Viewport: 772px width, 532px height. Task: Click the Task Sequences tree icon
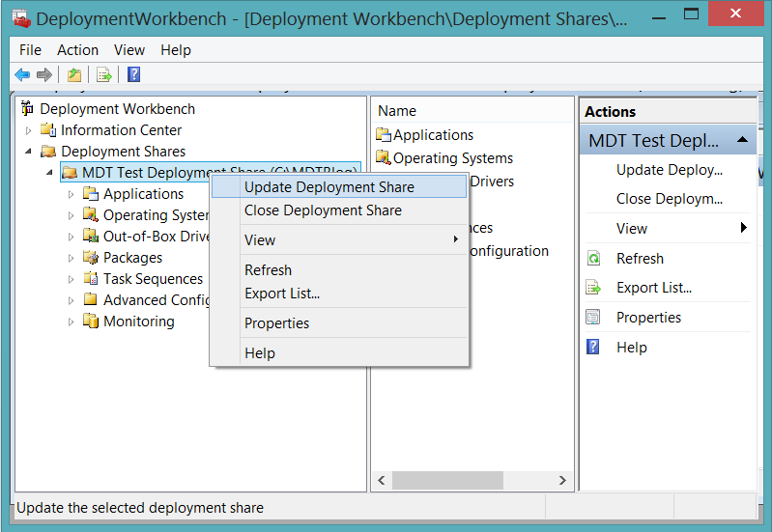(x=91, y=278)
